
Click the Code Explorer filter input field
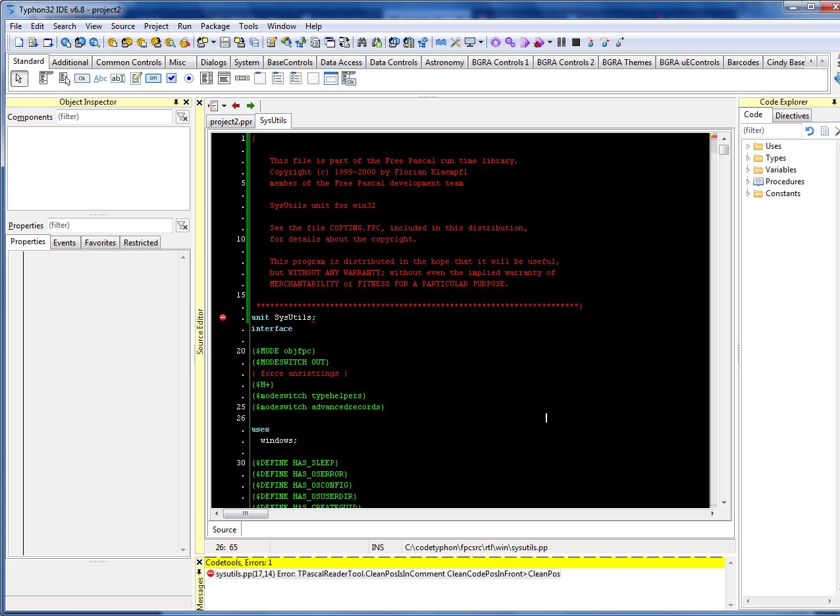[x=772, y=130]
